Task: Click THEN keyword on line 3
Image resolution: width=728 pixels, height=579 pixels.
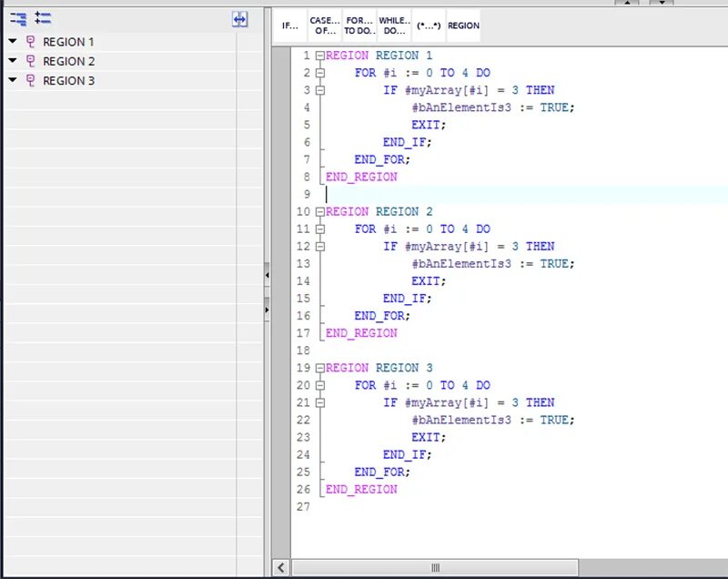Action: [540, 90]
